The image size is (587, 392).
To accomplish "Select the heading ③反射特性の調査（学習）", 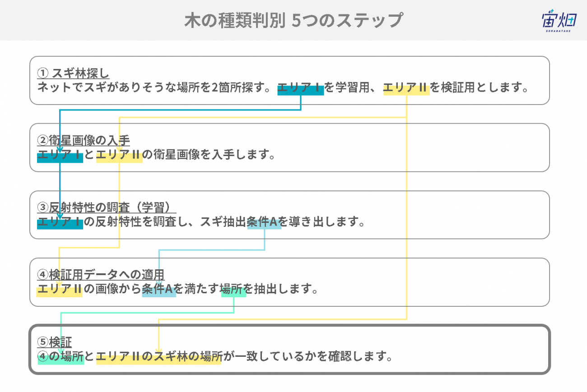I will (x=107, y=207).
